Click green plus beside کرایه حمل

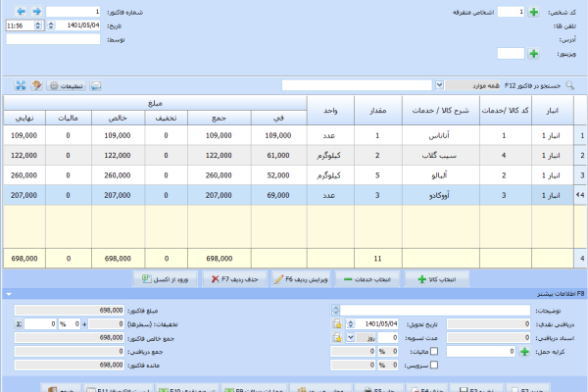coord(524,352)
